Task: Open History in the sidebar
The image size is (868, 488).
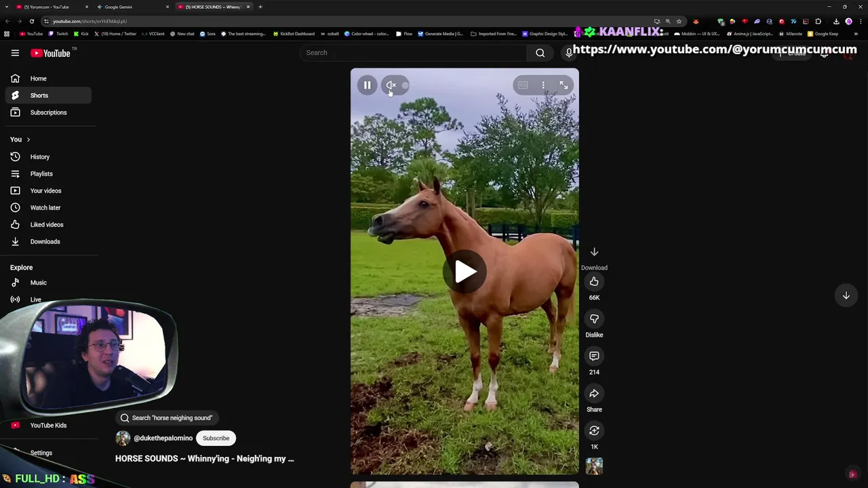Action: (47, 157)
